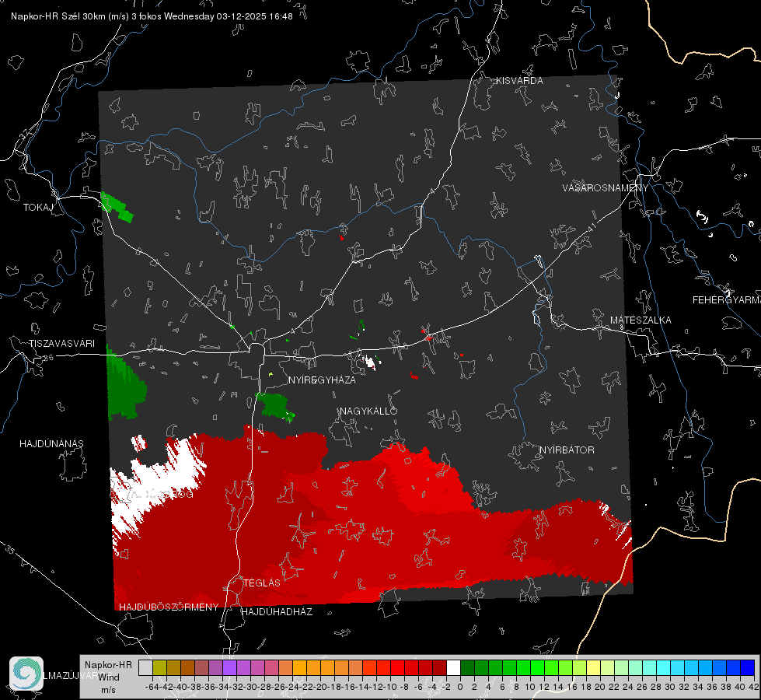Click the green echo patch near Tokaj
The width and height of the screenshot is (761, 700).
coord(117,208)
